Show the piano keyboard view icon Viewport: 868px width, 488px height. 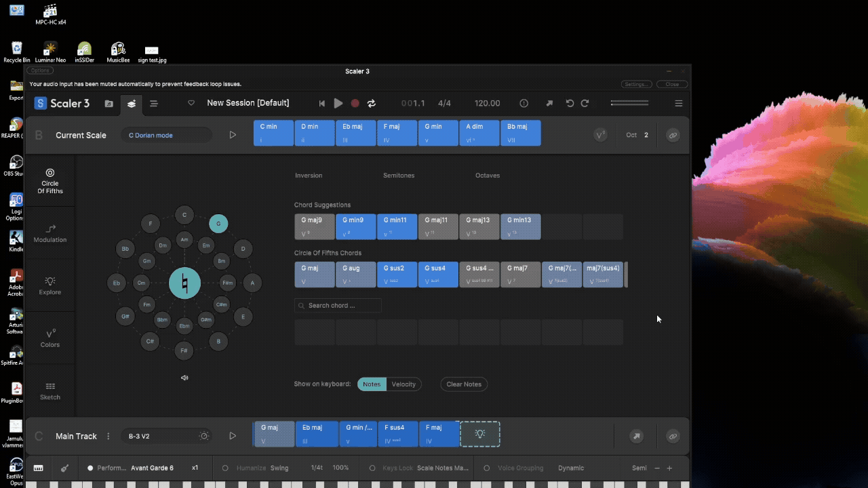point(39,468)
